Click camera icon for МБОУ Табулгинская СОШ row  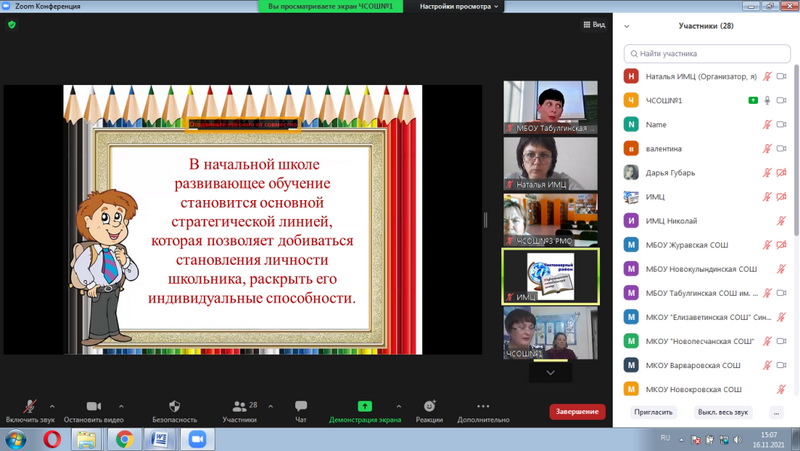point(781,293)
